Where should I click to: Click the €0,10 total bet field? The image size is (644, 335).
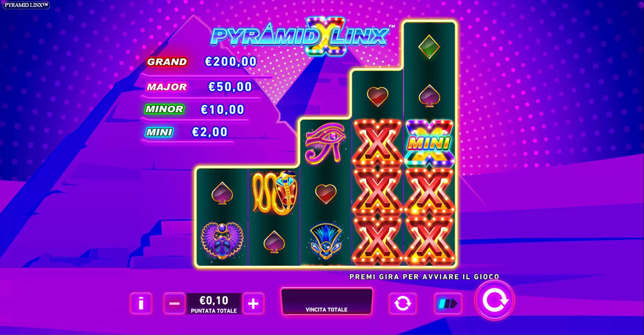click(x=214, y=304)
